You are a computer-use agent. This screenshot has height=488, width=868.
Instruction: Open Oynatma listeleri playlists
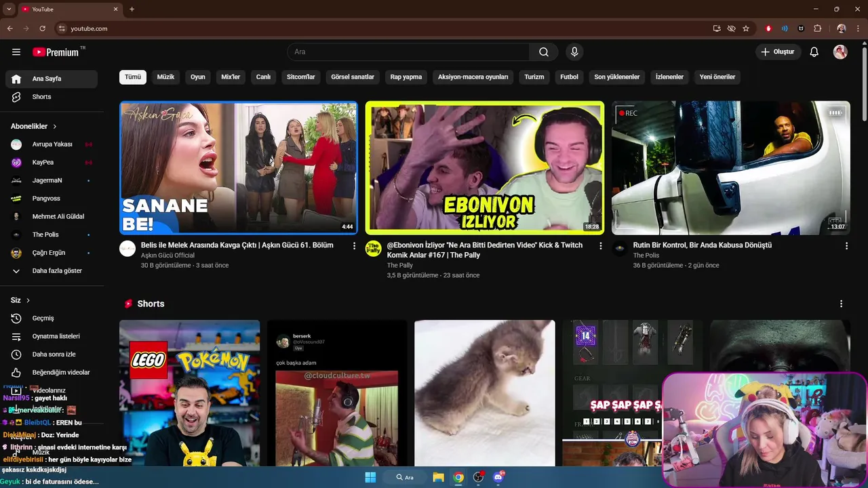click(52, 336)
